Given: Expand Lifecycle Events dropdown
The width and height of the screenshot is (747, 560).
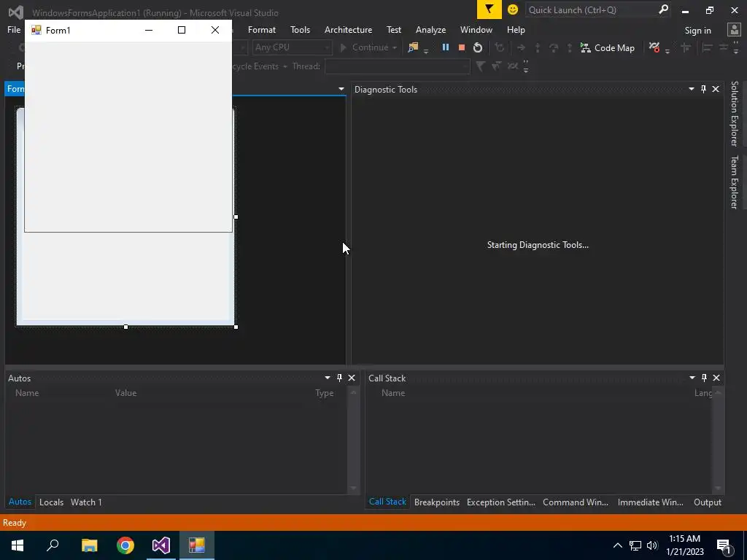Looking at the screenshot, I should 285,66.
